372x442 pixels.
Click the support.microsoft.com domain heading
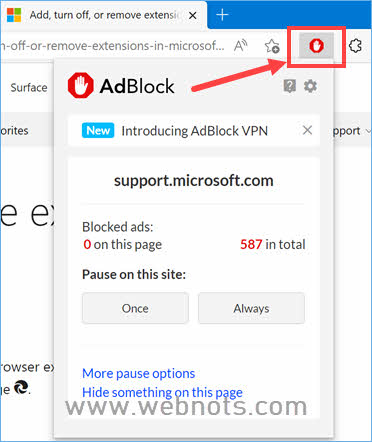tap(194, 181)
